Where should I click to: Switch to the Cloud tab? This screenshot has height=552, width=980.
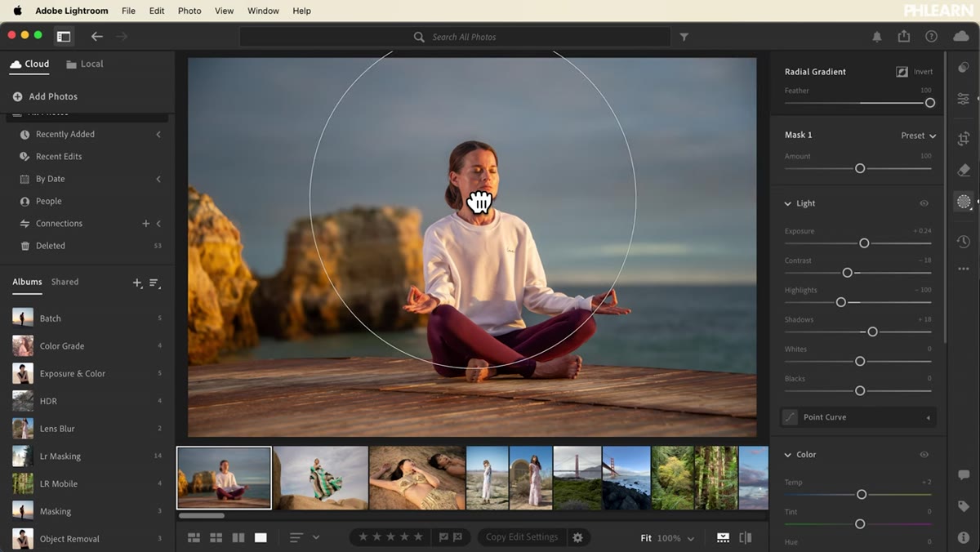point(29,64)
